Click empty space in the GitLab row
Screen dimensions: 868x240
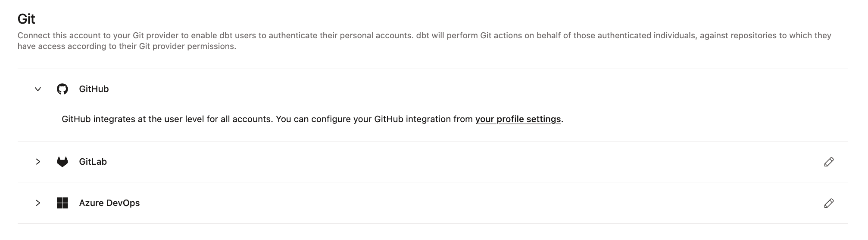431,162
